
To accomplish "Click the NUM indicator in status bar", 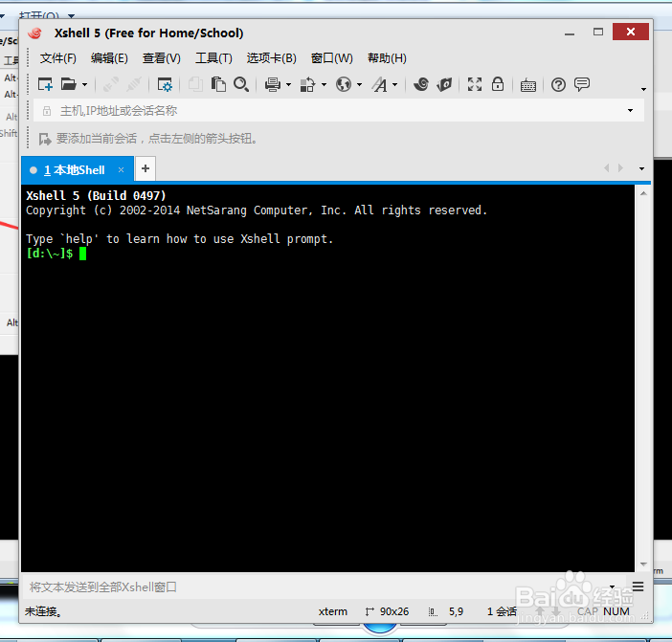I will click(616, 611).
